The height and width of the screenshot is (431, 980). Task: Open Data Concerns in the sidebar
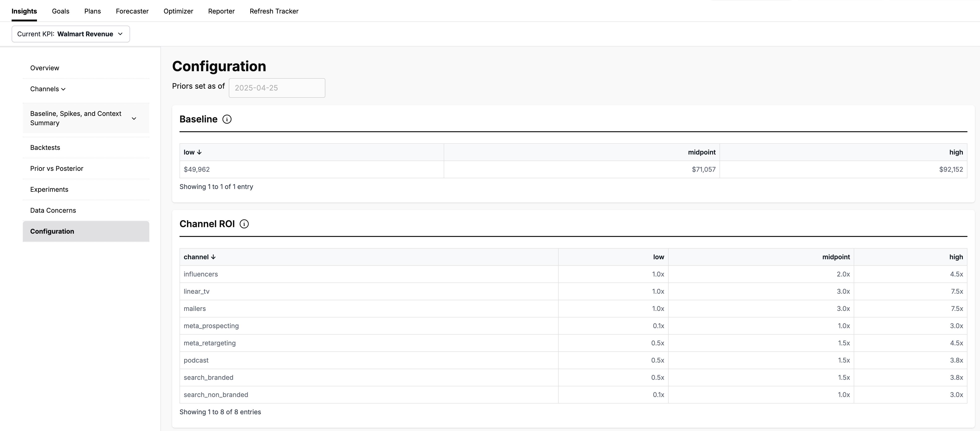coord(53,211)
